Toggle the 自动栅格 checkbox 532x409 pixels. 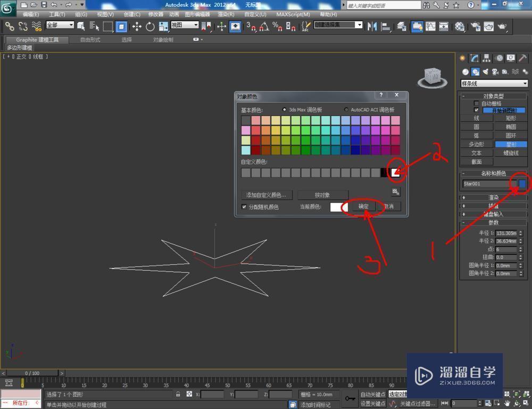476,103
